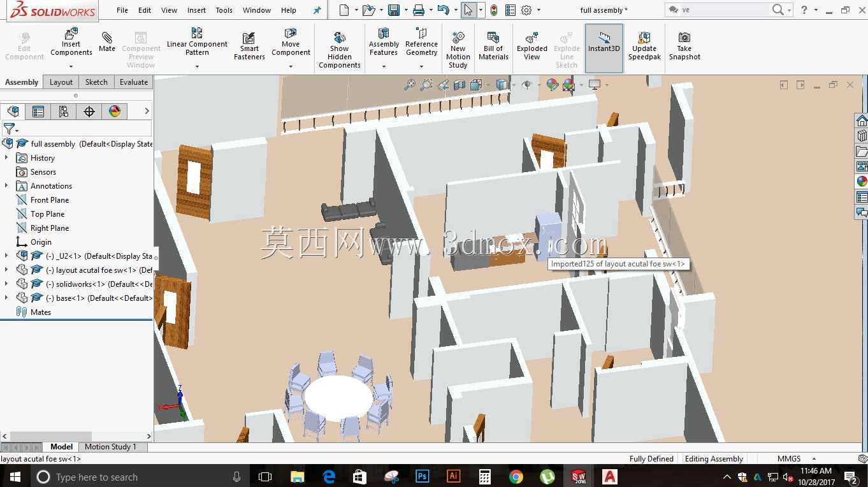Open the Reference Geometry tool
Image resolution: width=868 pixels, height=487 pixels.
point(421,41)
